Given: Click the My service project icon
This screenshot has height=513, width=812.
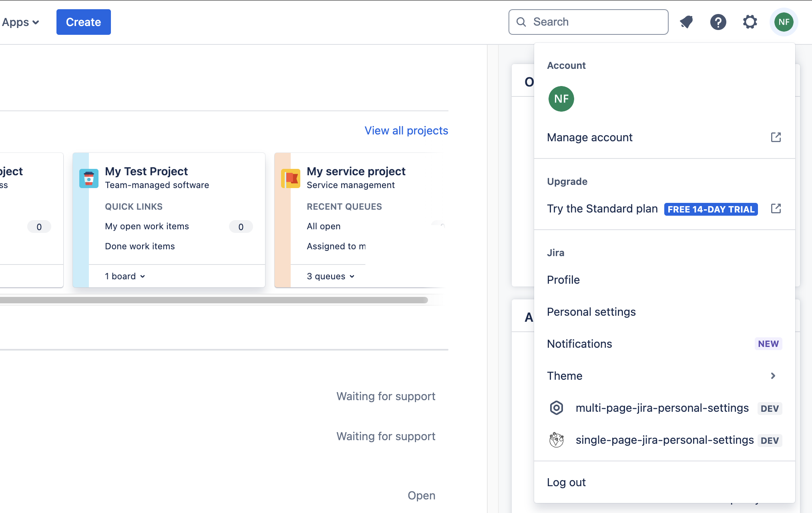Looking at the screenshot, I should (290, 178).
